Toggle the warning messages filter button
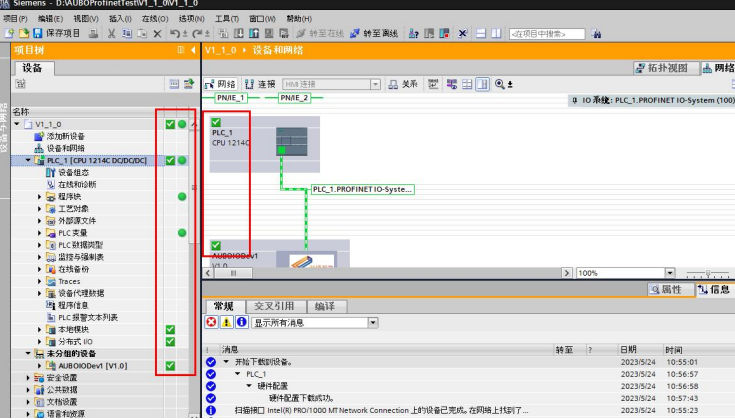 coord(226,322)
